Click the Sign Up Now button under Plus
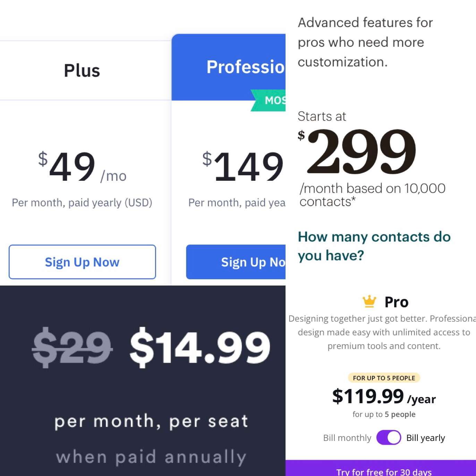 tap(82, 262)
